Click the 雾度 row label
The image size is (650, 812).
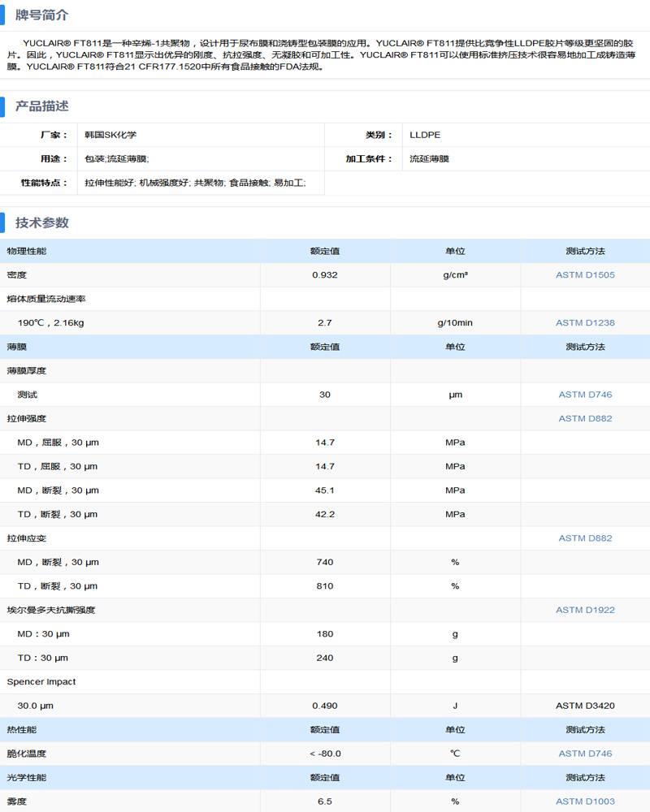[16, 801]
